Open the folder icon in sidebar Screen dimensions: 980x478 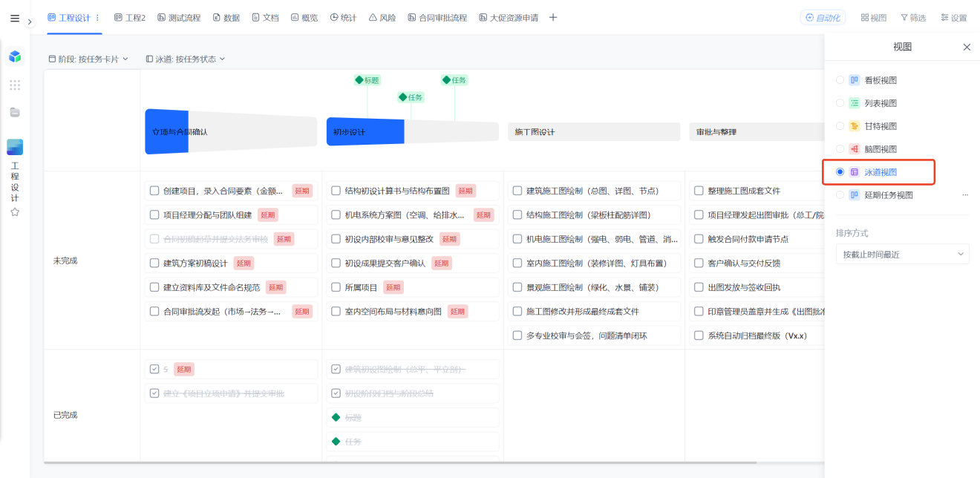[15, 112]
